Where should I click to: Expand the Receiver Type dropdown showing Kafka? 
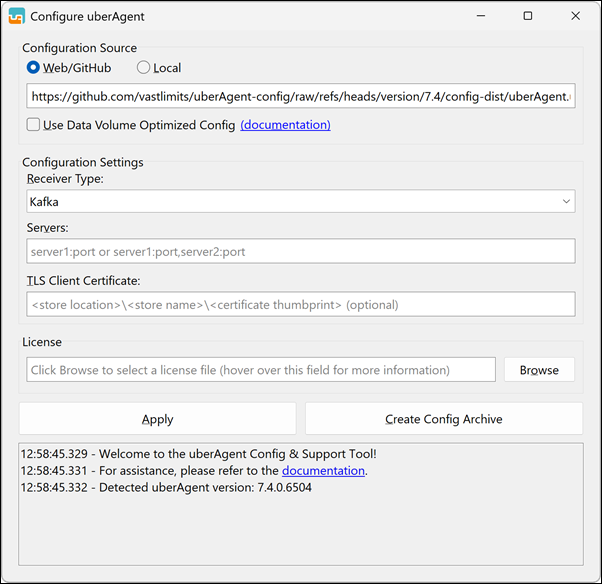pos(300,201)
